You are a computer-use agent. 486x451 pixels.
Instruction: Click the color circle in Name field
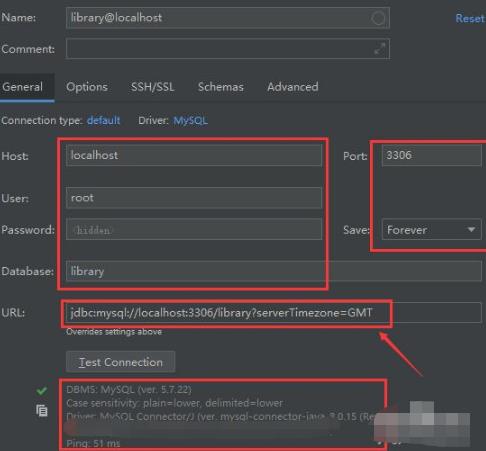tap(378, 18)
